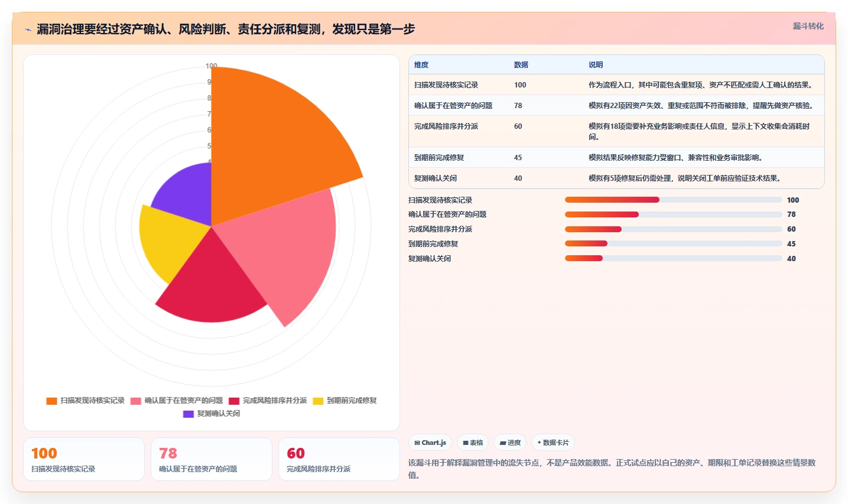Click the 进度 tag chip
The image size is (848, 504).
pos(510,443)
